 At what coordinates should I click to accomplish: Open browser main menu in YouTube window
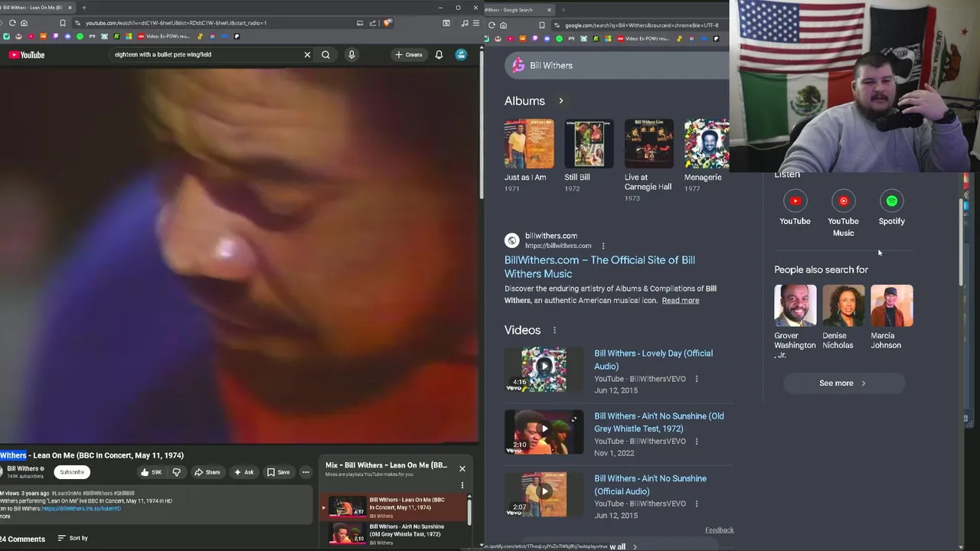(x=475, y=23)
